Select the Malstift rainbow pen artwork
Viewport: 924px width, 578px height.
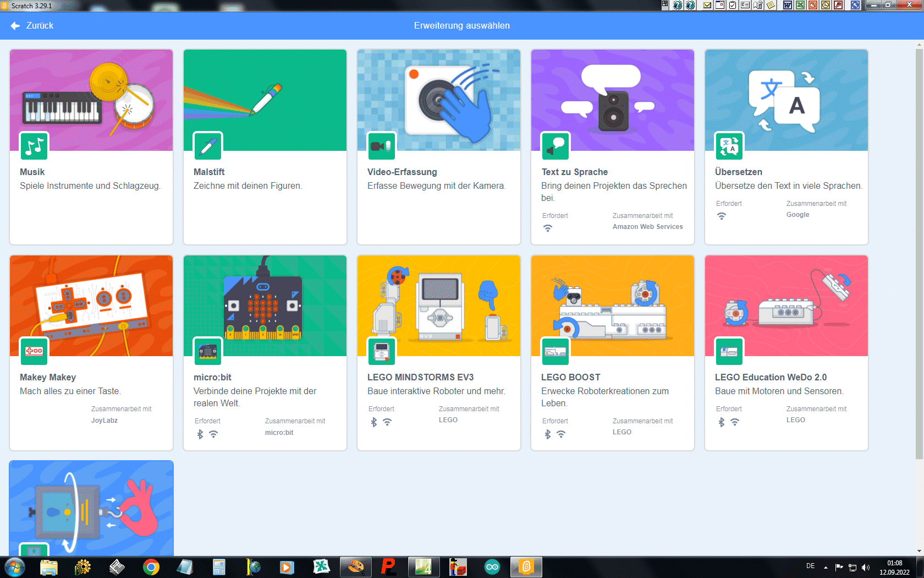(265, 100)
